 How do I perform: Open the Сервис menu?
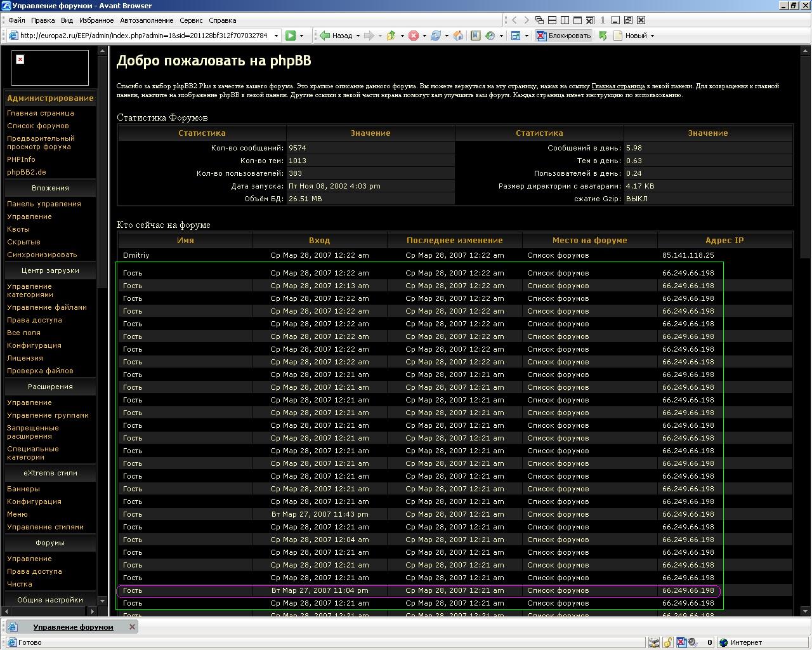click(x=191, y=20)
